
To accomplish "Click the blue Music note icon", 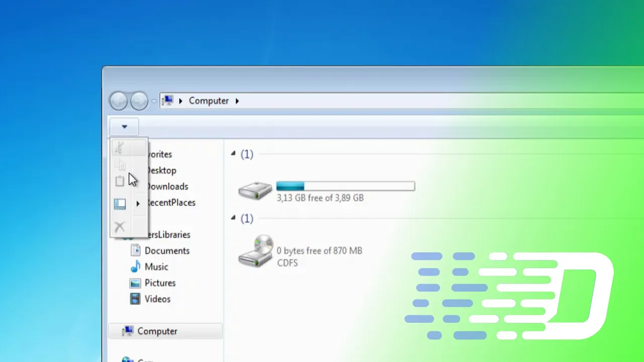I will pyautogui.click(x=135, y=266).
